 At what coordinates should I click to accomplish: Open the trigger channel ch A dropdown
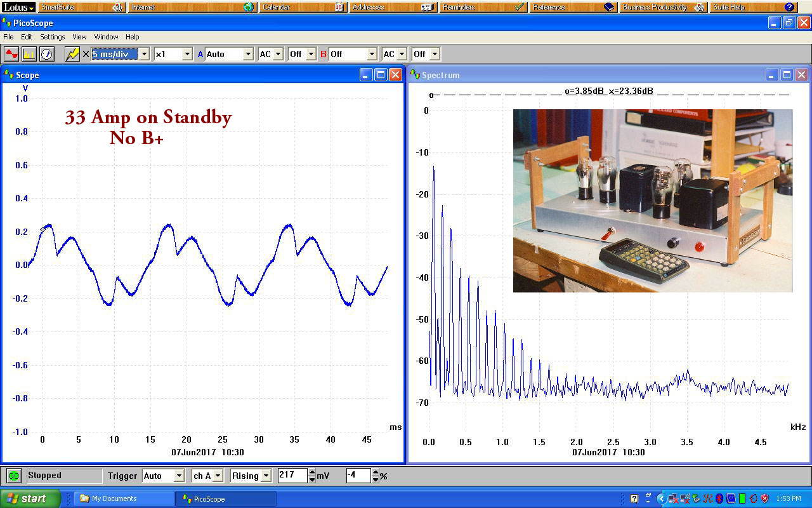click(207, 476)
